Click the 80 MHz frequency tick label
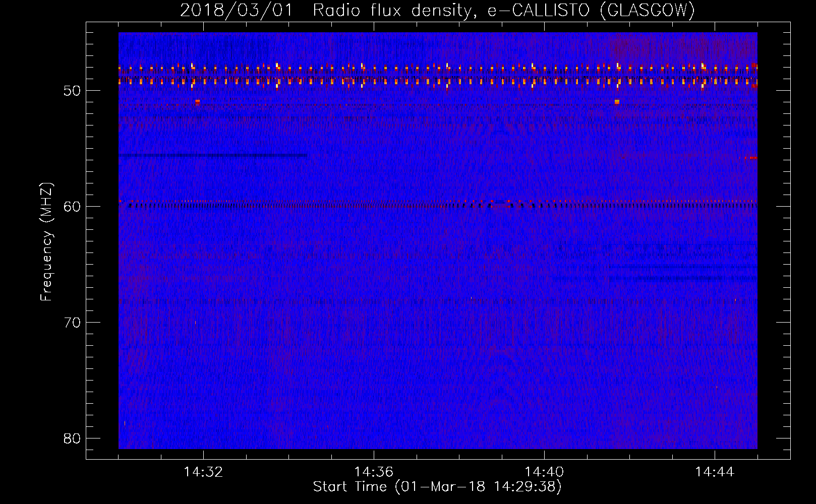Viewport: 816px width, 504px height. point(72,438)
